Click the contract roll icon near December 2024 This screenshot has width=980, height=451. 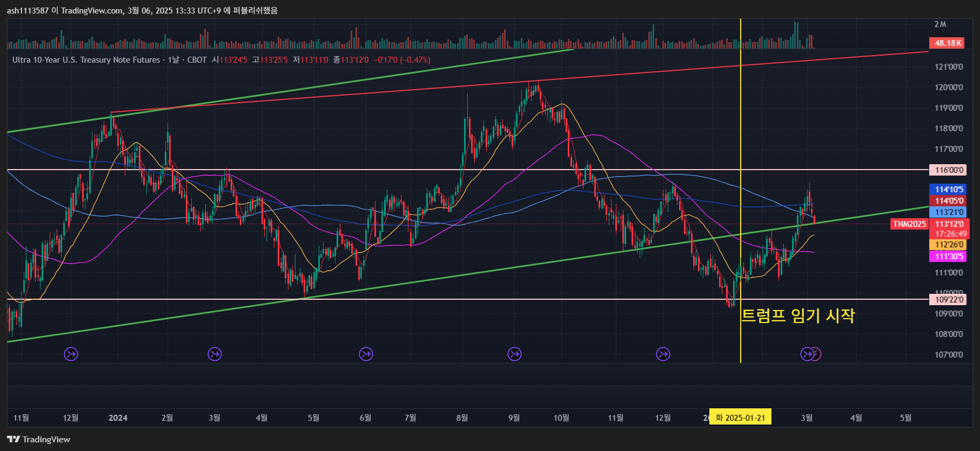pos(663,354)
